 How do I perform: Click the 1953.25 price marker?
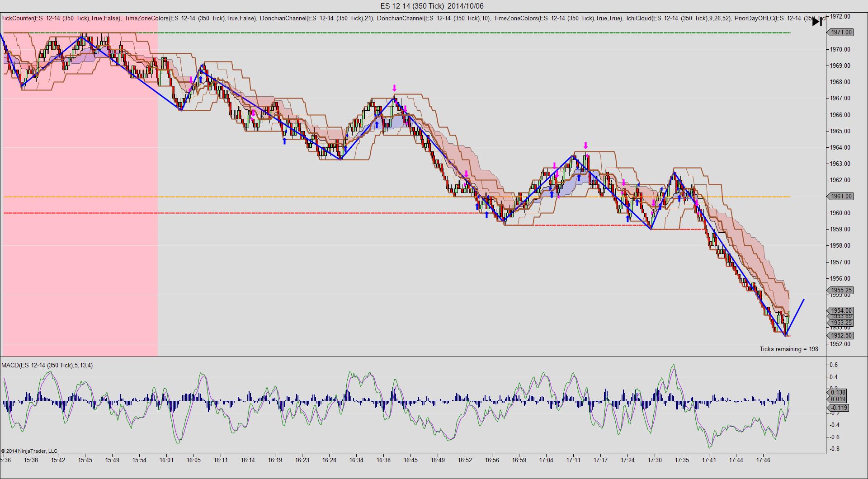(840, 323)
